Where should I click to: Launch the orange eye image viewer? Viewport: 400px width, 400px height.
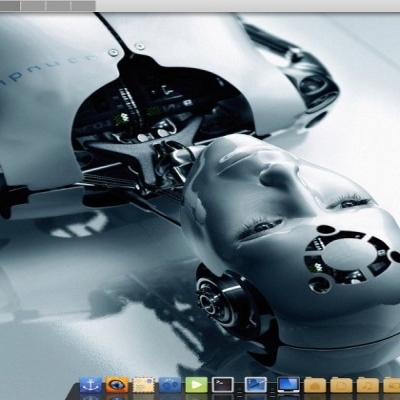tap(117, 385)
